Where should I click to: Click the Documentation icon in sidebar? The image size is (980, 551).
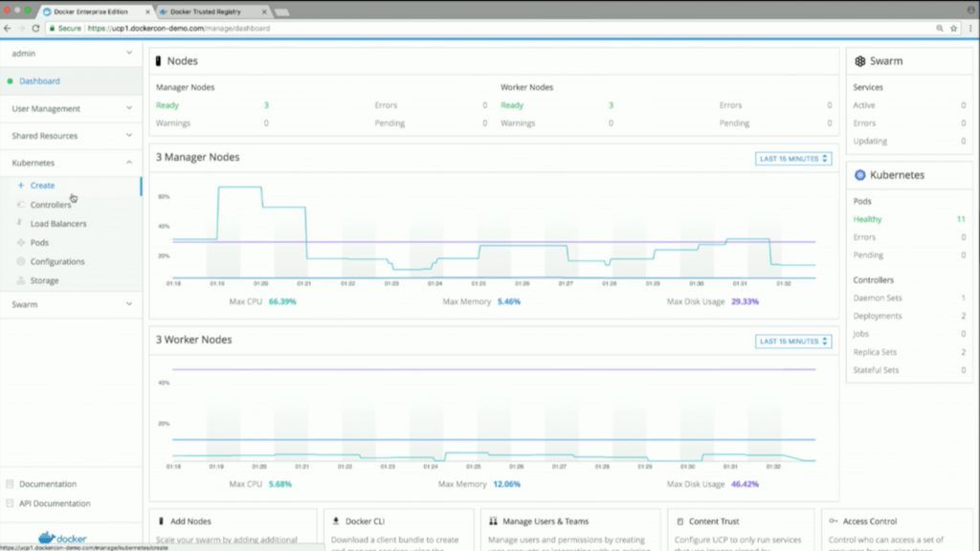[10, 484]
